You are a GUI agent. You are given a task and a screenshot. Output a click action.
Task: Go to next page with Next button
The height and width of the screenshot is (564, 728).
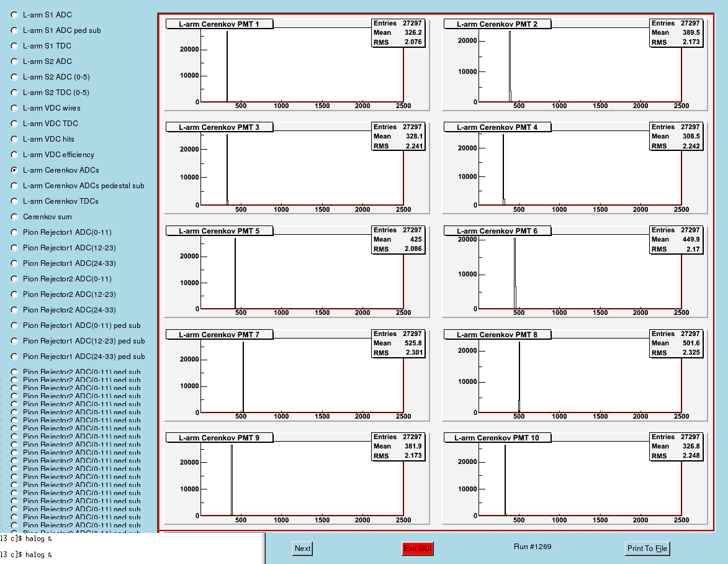pyautogui.click(x=303, y=548)
